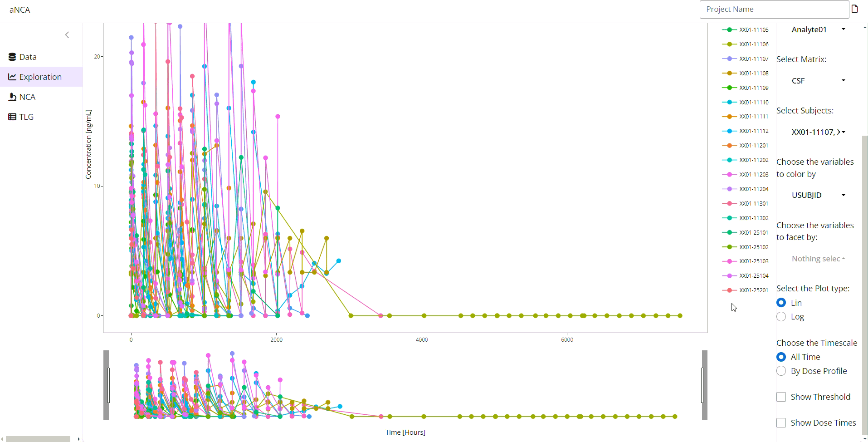Viewport: 868px width, 442px height.
Task: Click the Data database icon in sidebar
Action: pyautogui.click(x=12, y=57)
